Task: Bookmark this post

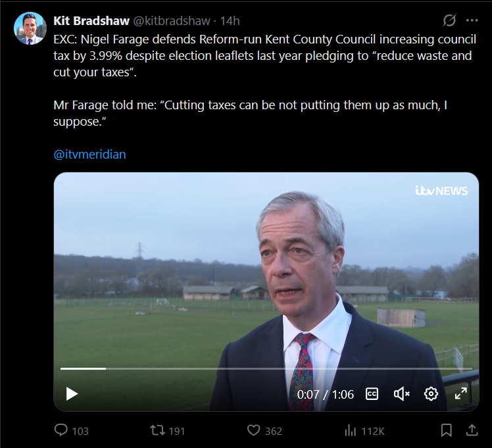Action: (447, 430)
